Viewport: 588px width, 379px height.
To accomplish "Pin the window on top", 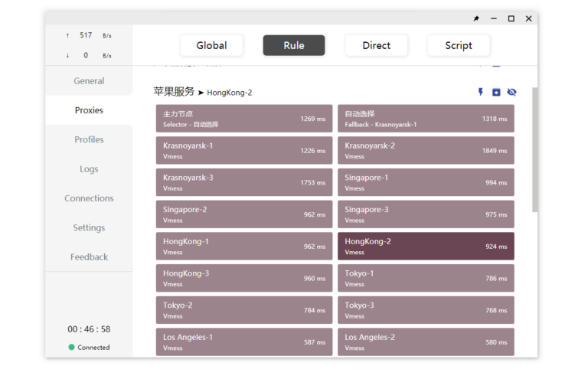I will (x=476, y=19).
